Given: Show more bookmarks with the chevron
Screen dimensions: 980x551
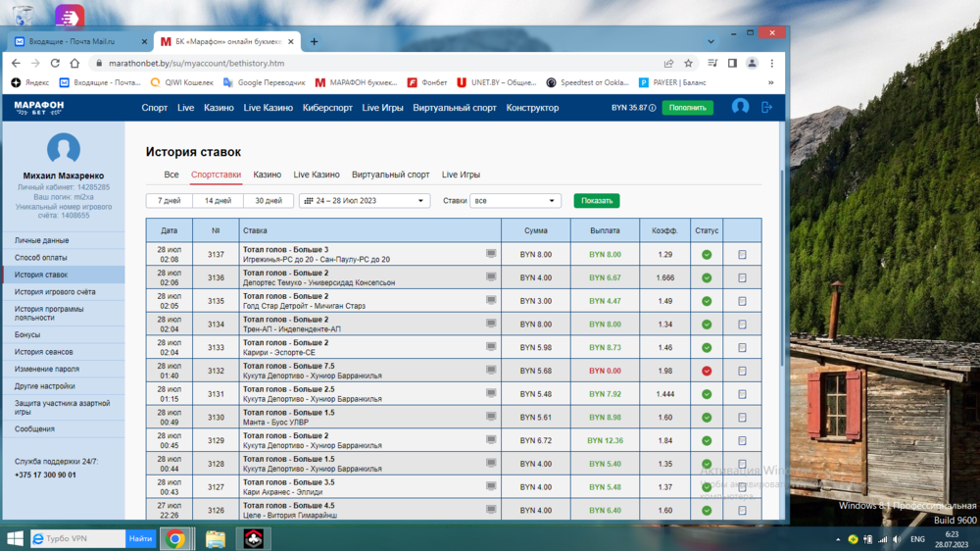Looking at the screenshot, I should [x=770, y=82].
